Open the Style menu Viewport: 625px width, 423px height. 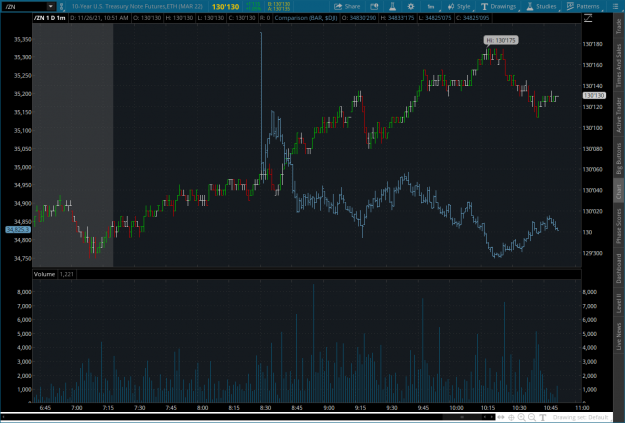click(459, 6)
